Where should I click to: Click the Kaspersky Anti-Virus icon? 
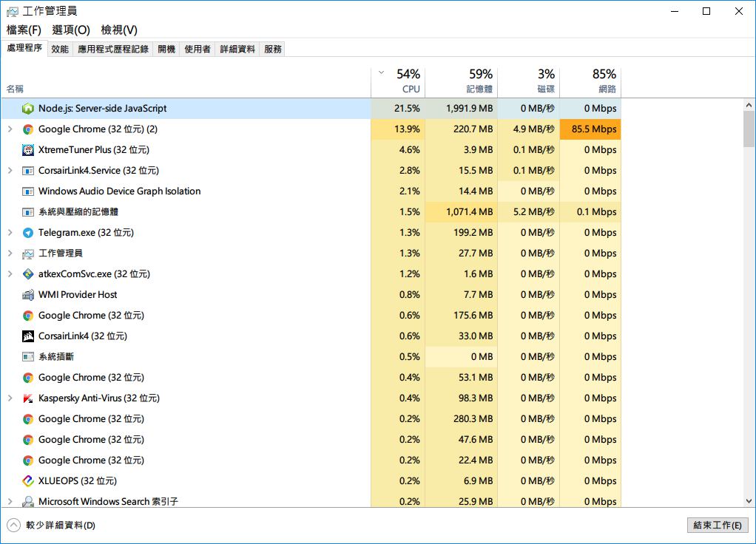[28, 398]
